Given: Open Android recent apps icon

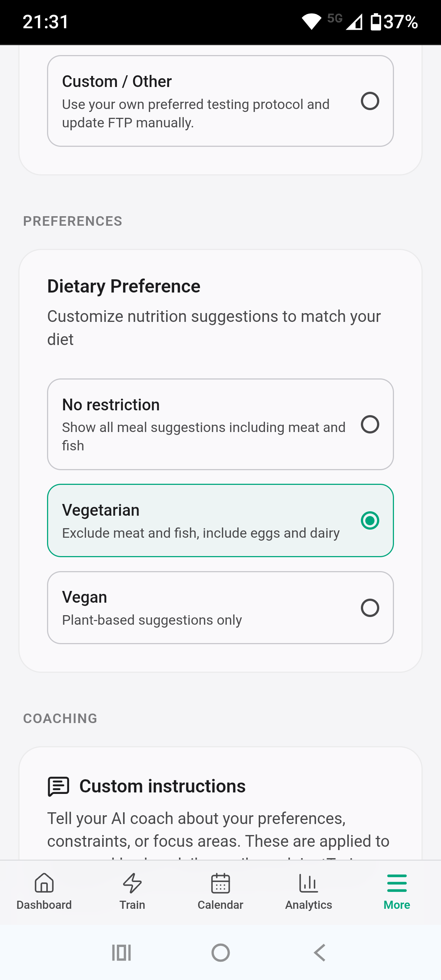Looking at the screenshot, I should point(122,952).
